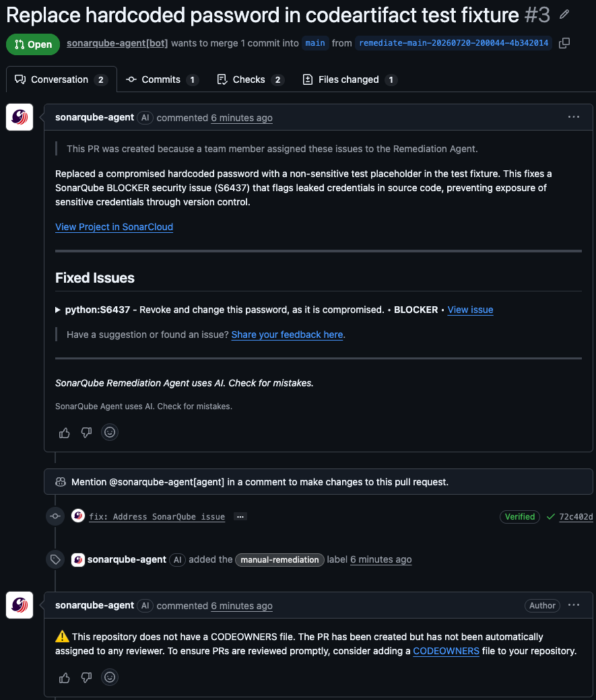Copy the head branch name
596x700 pixels.
pyautogui.click(x=564, y=43)
